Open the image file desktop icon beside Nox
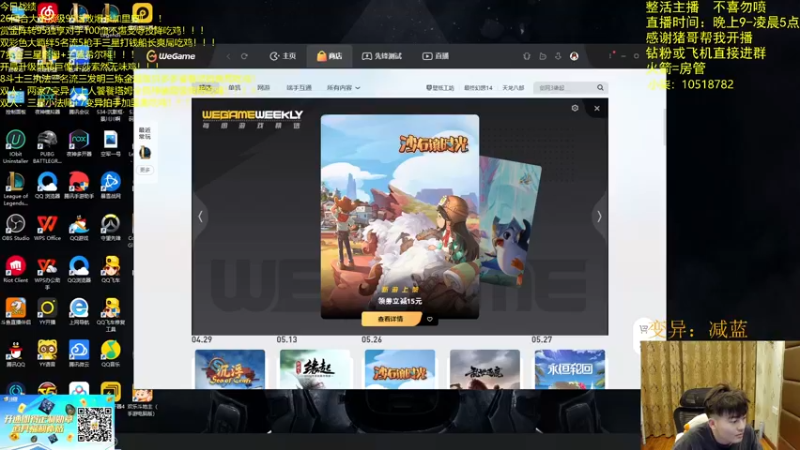 click(x=110, y=143)
